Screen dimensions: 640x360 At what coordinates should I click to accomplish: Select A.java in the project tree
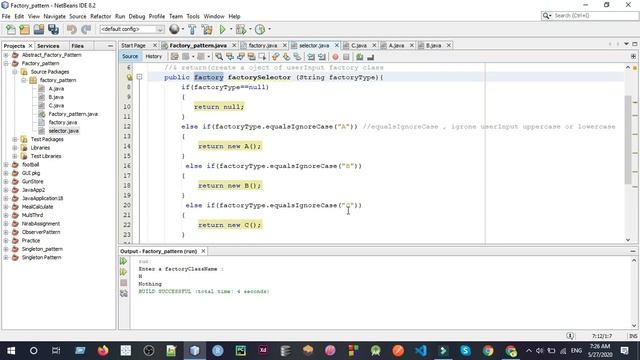click(56, 89)
